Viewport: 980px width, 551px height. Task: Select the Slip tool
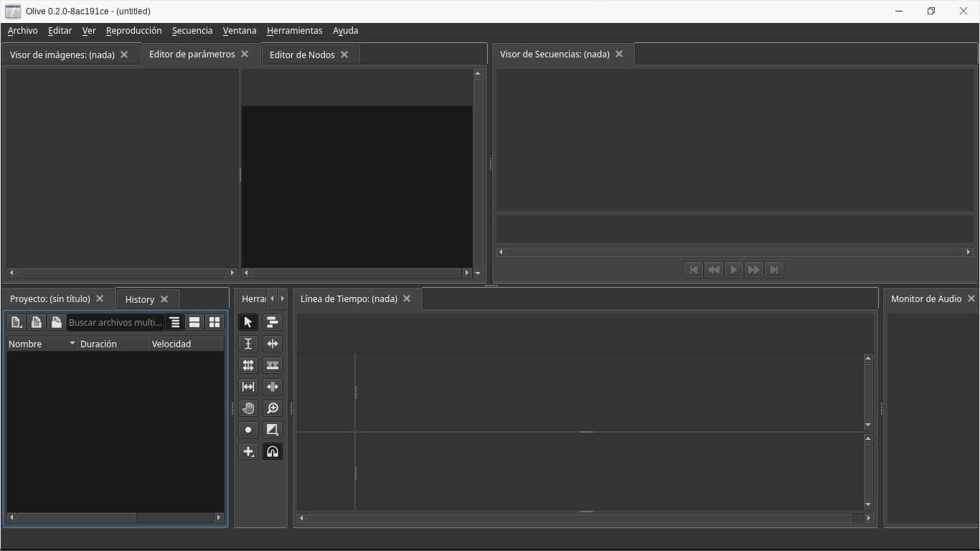[x=248, y=387]
